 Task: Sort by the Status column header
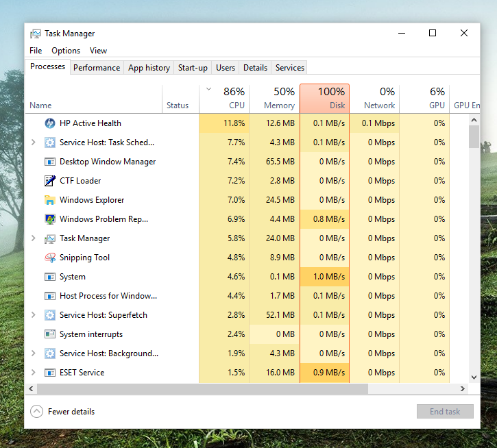181,99
